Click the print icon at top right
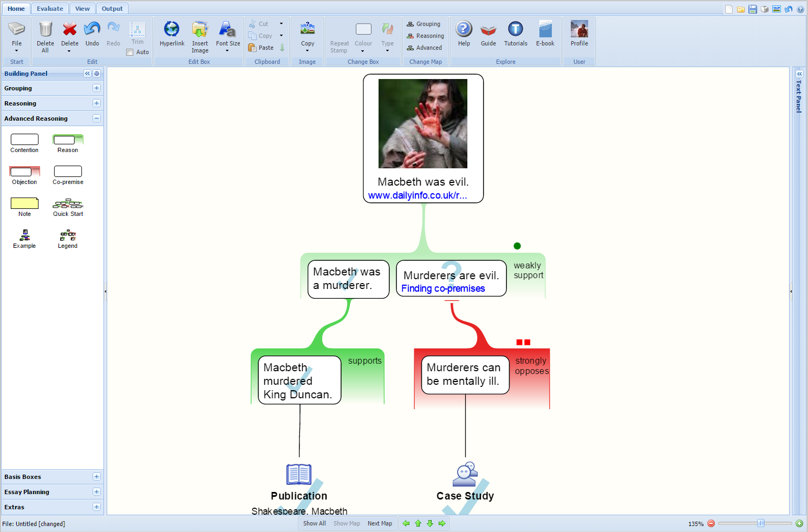 click(x=765, y=9)
